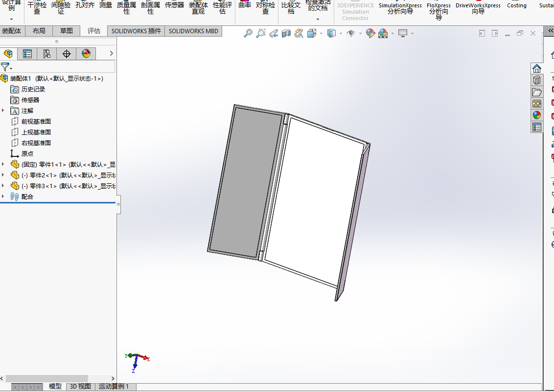Expand 零件2<1> component node

click(x=3, y=175)
